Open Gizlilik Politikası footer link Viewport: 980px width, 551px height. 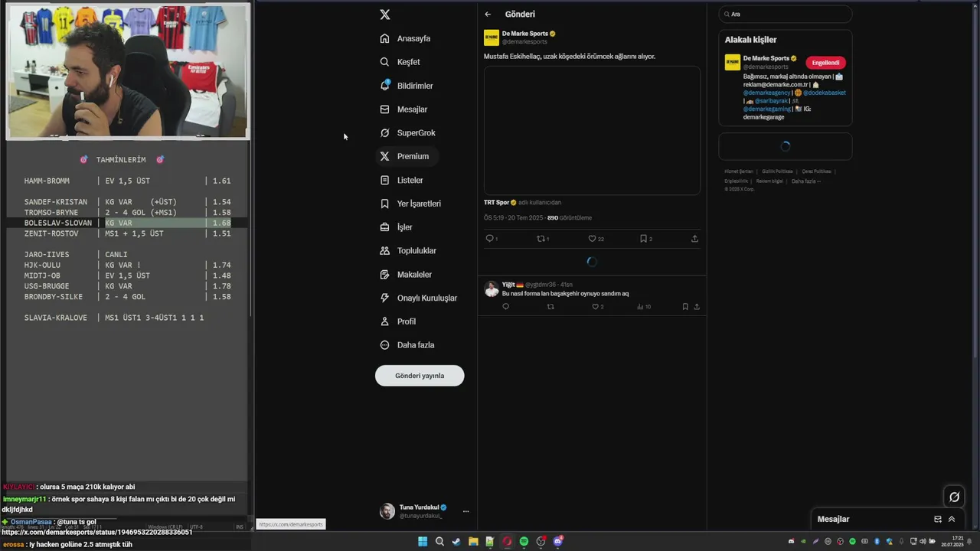click(x=776, y=171)
